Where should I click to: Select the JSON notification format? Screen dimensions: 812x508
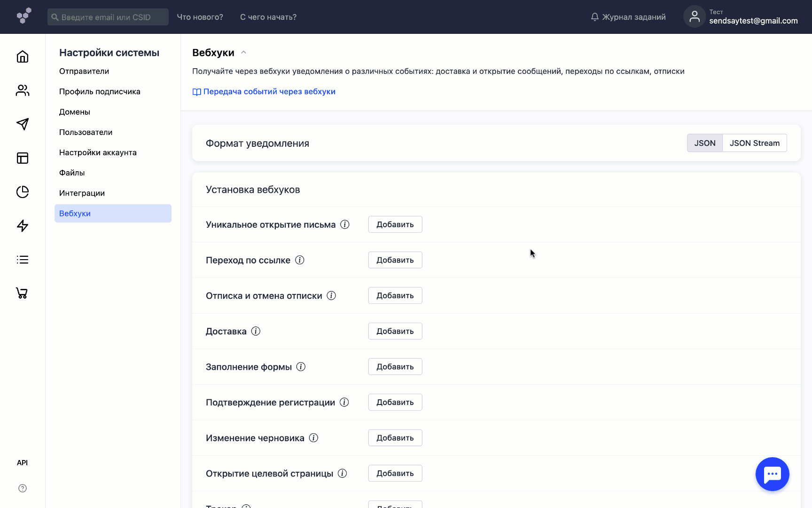tap(705, 143)
